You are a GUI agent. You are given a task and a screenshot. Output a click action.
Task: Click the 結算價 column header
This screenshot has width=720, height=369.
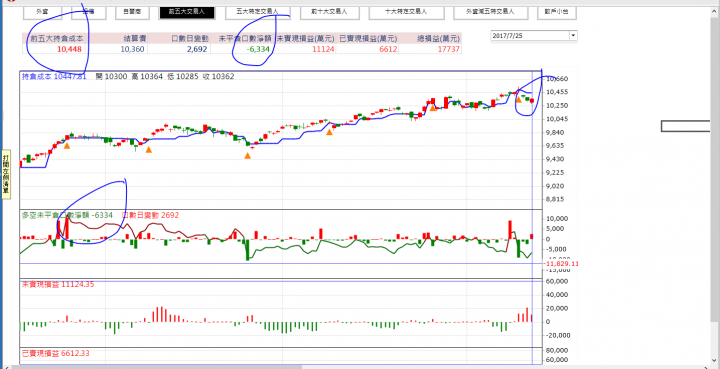pyautogui.click(x=135, y=39)
